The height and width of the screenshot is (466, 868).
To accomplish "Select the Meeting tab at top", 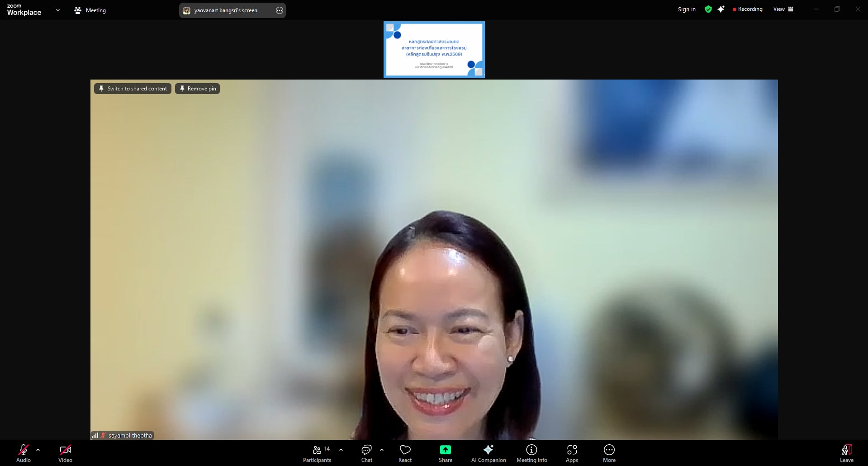I will [x=90, y=10].
